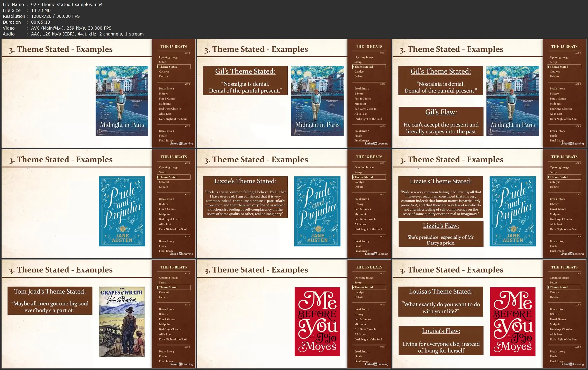Select the file size value '14.78 MB'

click(41, 10)
